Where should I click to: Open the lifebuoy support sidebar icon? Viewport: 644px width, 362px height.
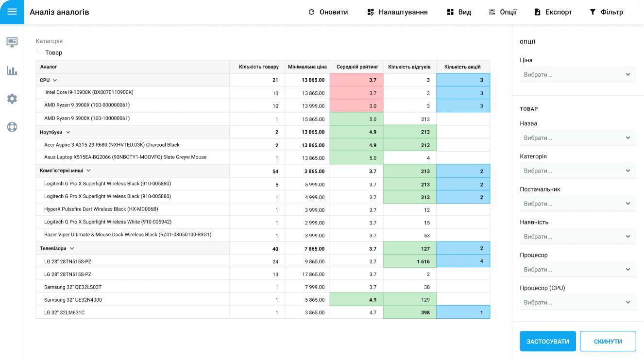12,127
